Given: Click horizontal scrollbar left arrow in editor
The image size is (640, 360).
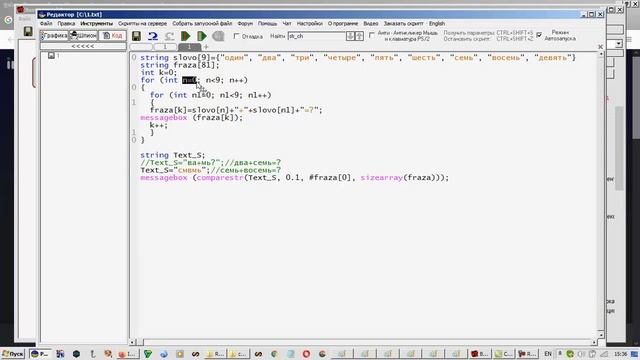Looking at the screenshot, I should pos(133,342).
